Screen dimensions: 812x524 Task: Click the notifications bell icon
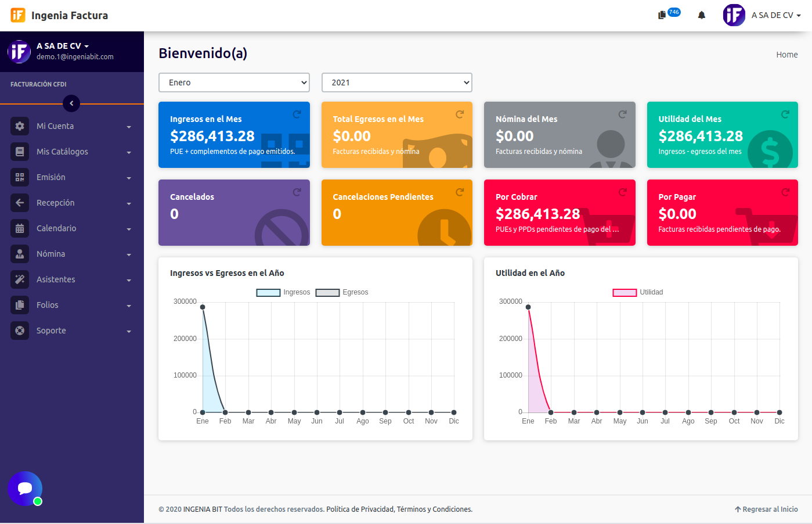pyautogui.click(x=701, y=16)
